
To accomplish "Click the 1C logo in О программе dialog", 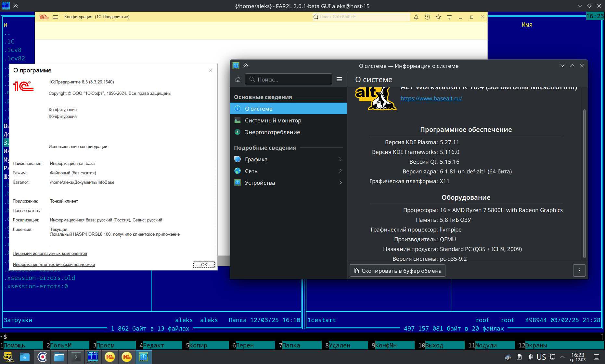I will [x=23, y=86].
